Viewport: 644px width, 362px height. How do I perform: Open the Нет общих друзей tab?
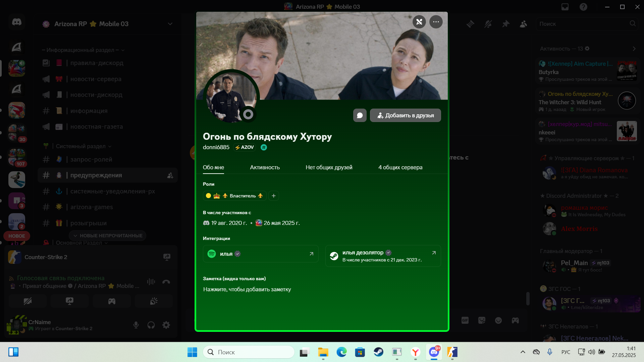(329, 167)
